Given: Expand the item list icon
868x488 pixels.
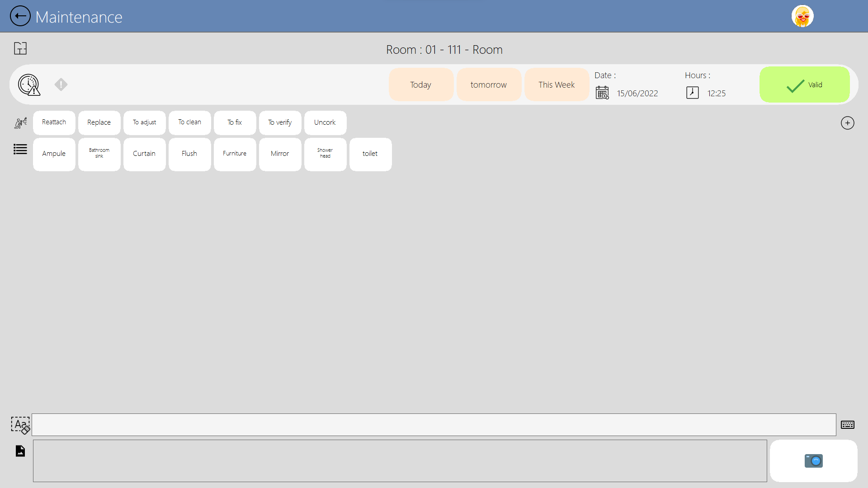Looking at the screenshot, I should click(x=20, y=149).
